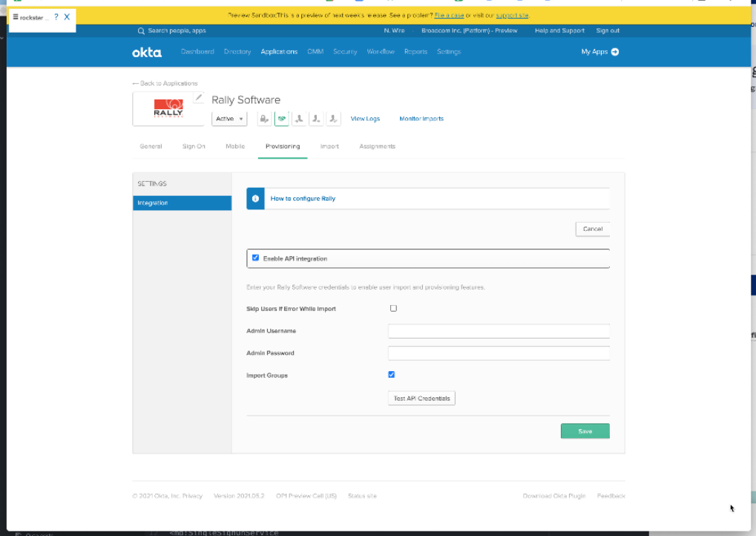Uncheck Enable API integration checkbox
The image size is (756, 536).
[256, 258]
